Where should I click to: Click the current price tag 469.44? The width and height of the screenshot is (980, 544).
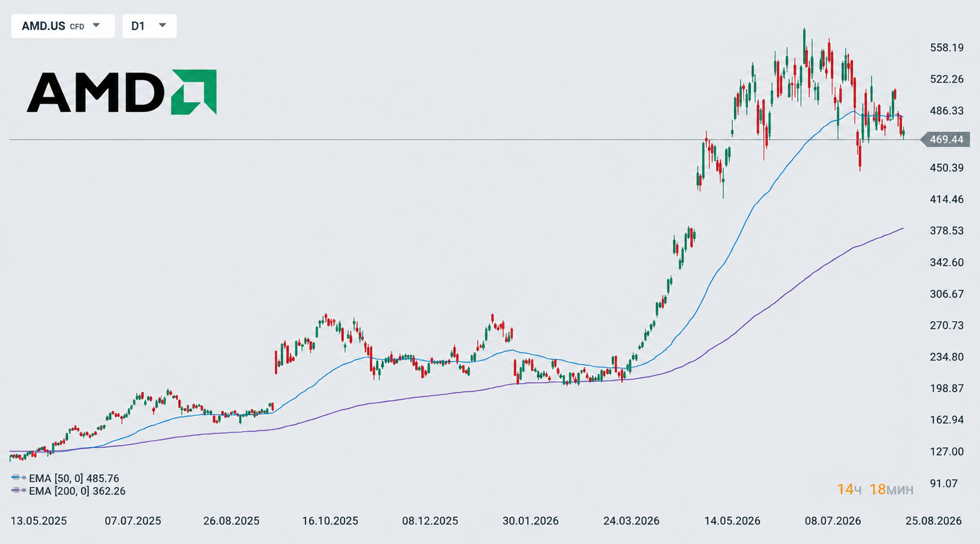click(946, 140)
